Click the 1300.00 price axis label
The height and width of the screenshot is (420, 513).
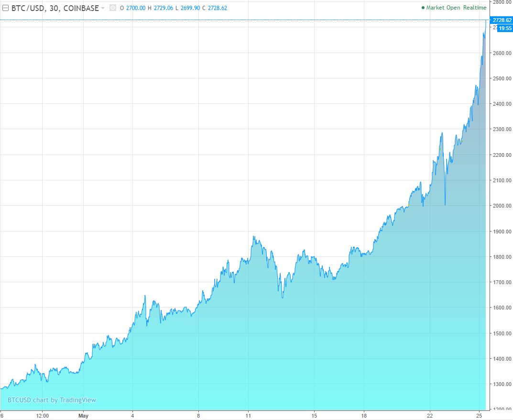click(502, 384)
